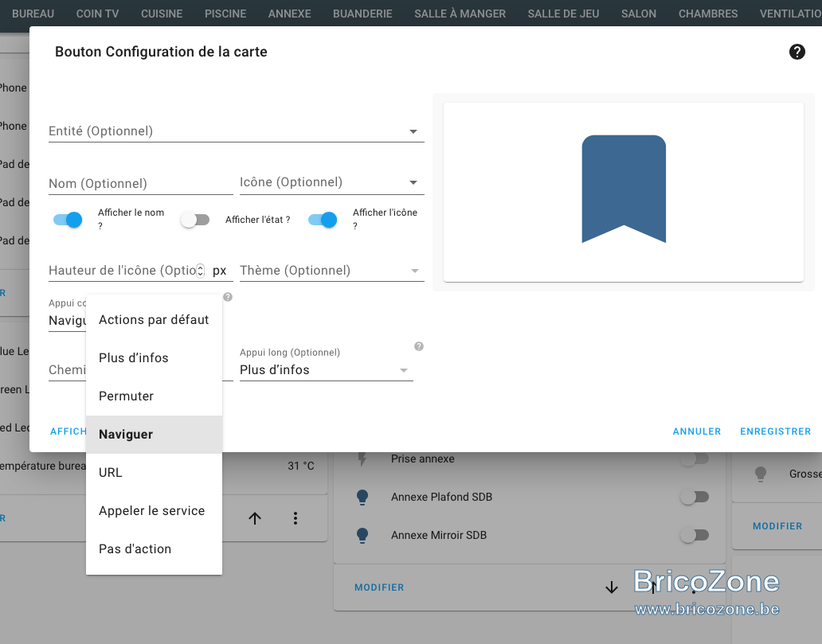The width and height of the screenshot is (822, 644).
Task: Click help icon above the action menu
Action: pos(228,297)
